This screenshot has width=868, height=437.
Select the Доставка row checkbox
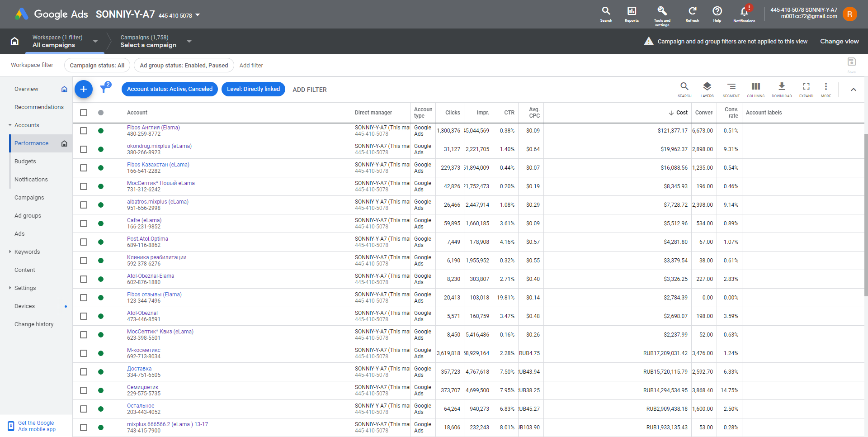[x=84, y=372]
